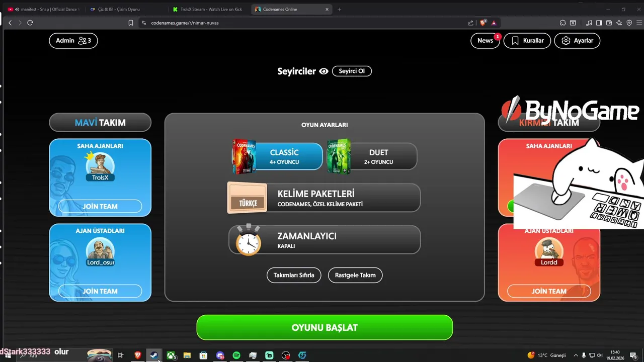This screenshot has width=644, height=362.
Task: Open Brave Shields lion icon
Action: [484, 23]
